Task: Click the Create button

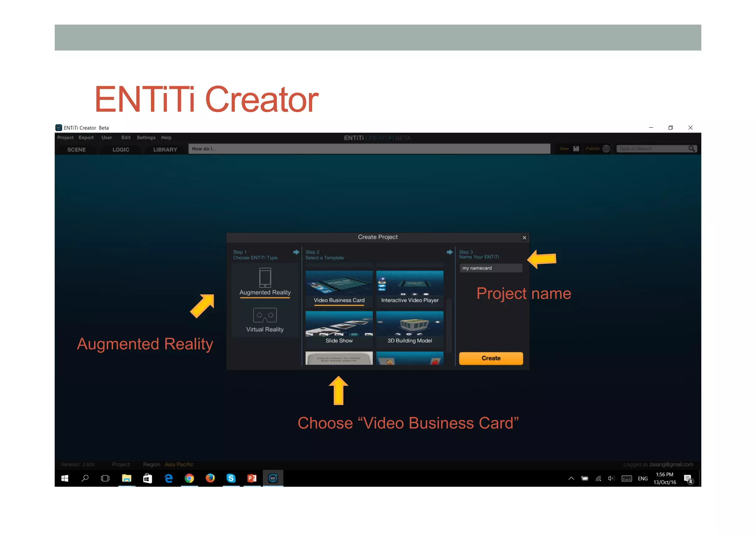Action: (x=491, y=358)
